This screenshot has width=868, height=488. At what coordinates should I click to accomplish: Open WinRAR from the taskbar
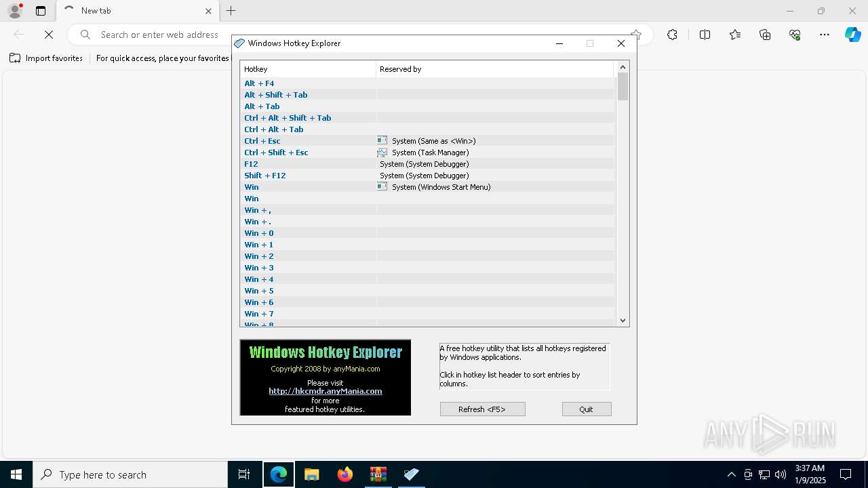tap(378, 474)
